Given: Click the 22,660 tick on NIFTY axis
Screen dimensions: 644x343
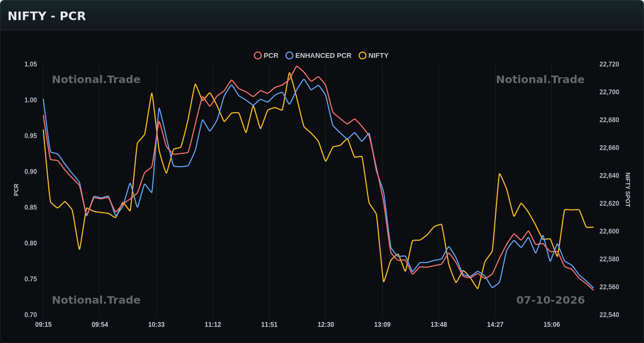Looking at the screenshot, I should (x=609, y=148).
